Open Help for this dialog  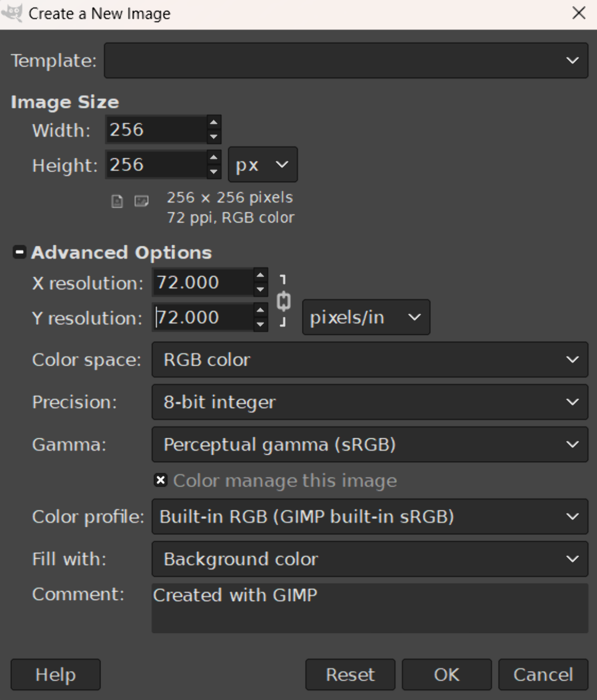56,675
